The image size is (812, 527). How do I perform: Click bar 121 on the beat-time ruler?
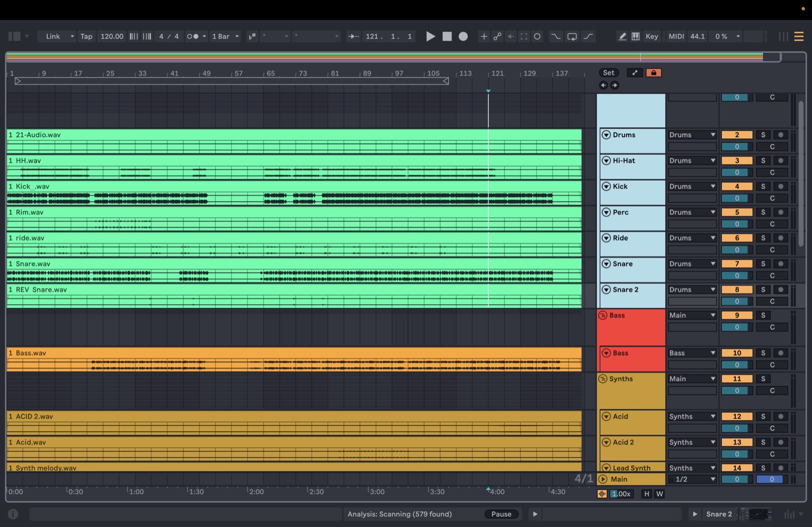point(497,74)
